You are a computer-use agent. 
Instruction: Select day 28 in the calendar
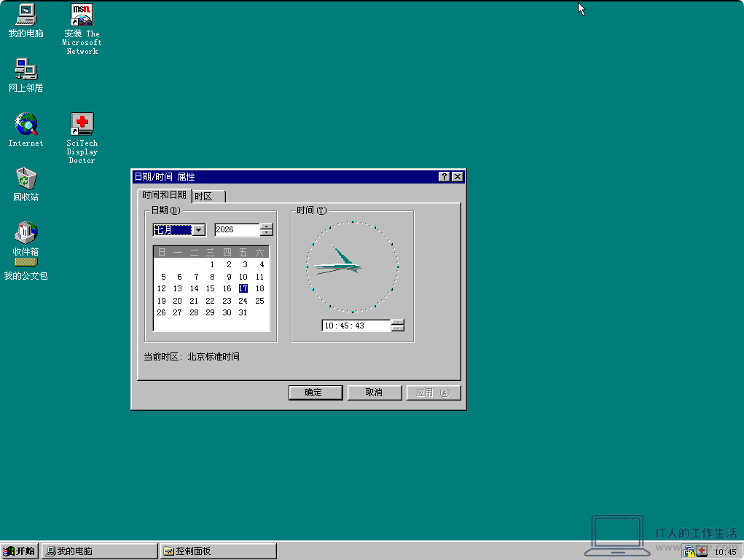pos(194,313)
